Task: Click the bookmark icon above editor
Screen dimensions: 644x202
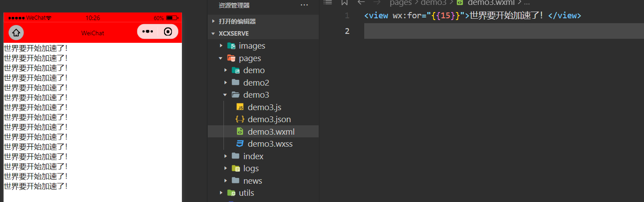Action: (x=344, y=3)
